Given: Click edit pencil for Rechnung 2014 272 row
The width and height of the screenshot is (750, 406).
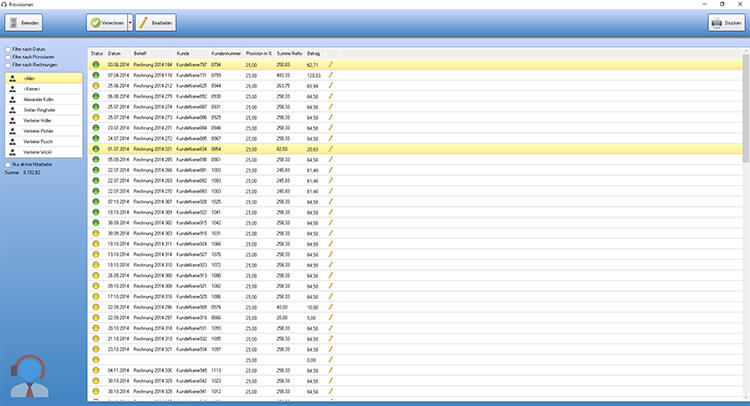Looking at the screenshot, I should pos(331,138).
